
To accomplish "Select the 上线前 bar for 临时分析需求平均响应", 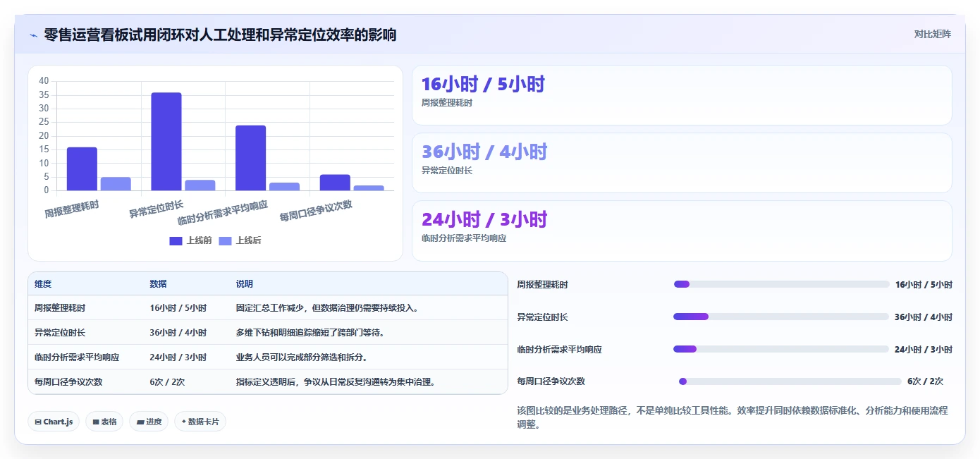I will (250, 158).
